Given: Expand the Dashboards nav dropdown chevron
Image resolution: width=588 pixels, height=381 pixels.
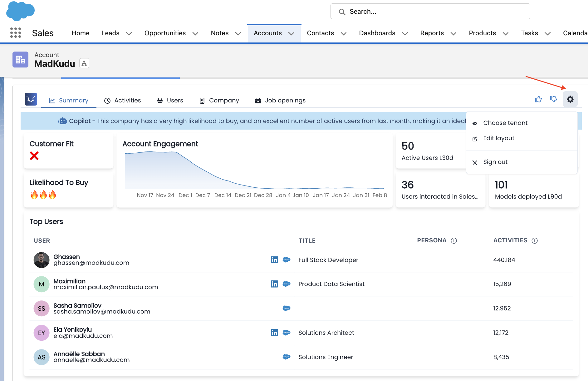Looking at the screenshot, I should point(405,33).
